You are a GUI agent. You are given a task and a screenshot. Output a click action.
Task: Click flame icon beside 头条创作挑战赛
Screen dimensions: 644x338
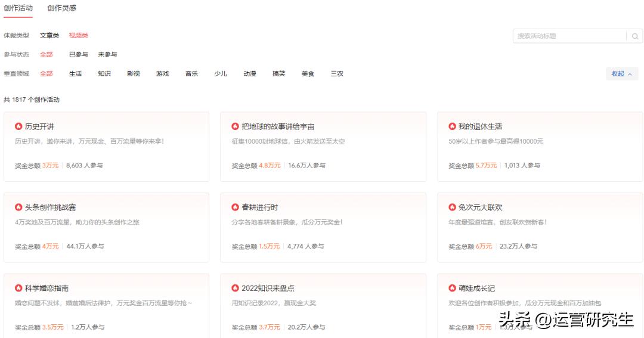tap(18, 207)
